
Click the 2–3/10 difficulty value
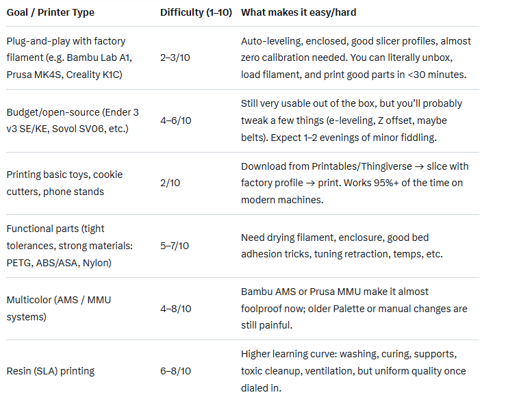175,57
